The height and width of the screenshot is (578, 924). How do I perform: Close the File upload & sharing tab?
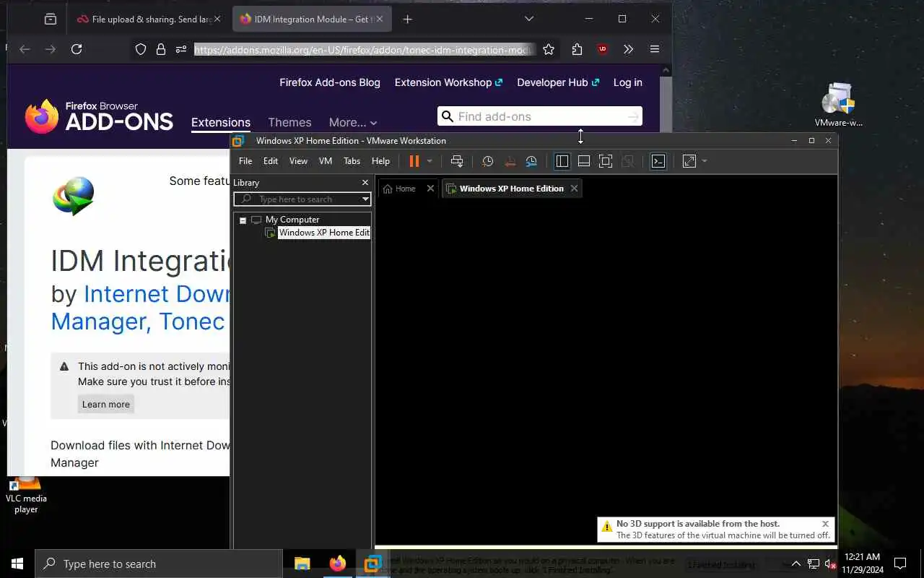tap(217, 20)
